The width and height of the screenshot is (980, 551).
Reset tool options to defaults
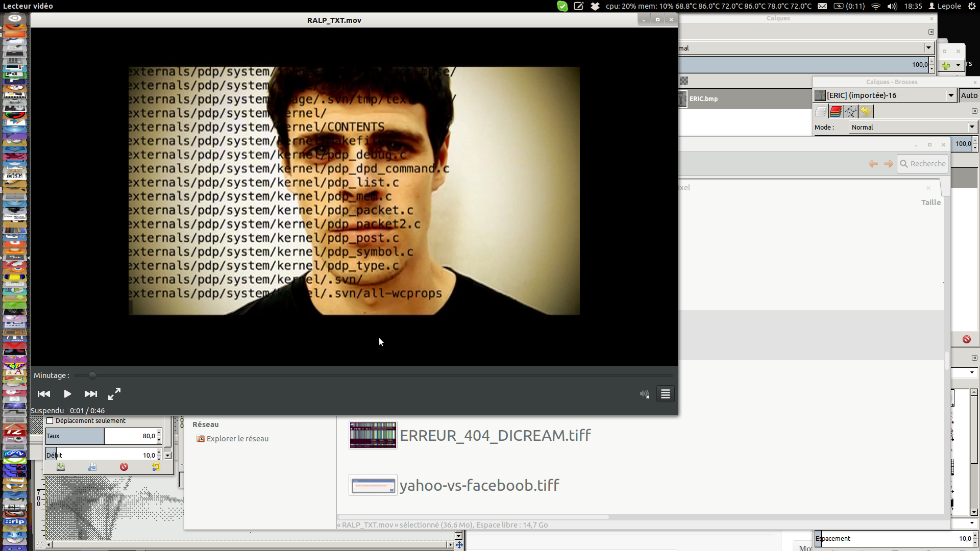pos(156,467)
